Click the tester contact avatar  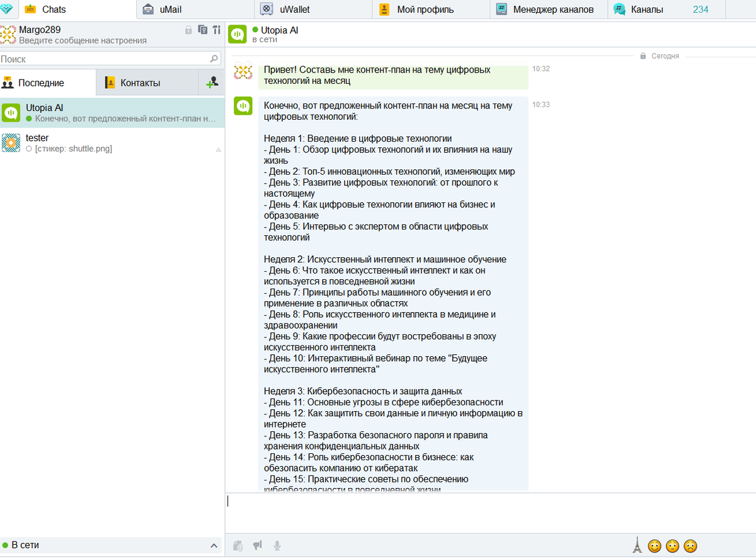11,143
